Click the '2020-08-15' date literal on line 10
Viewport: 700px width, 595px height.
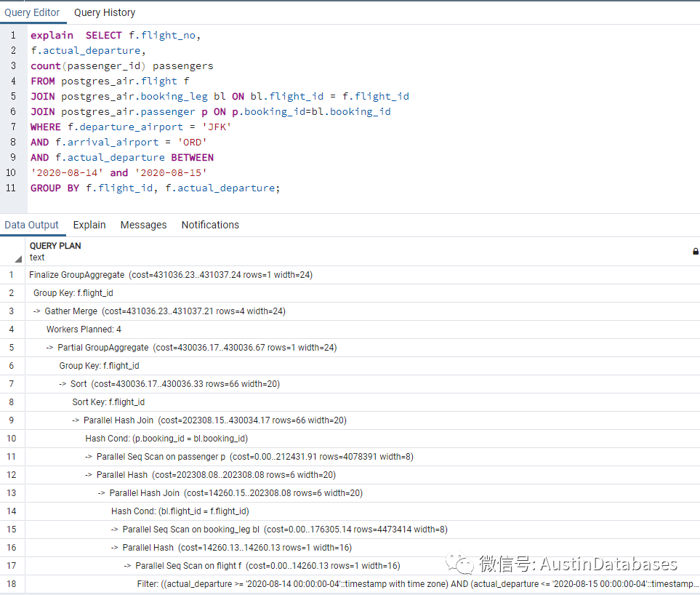pos(171,173)
